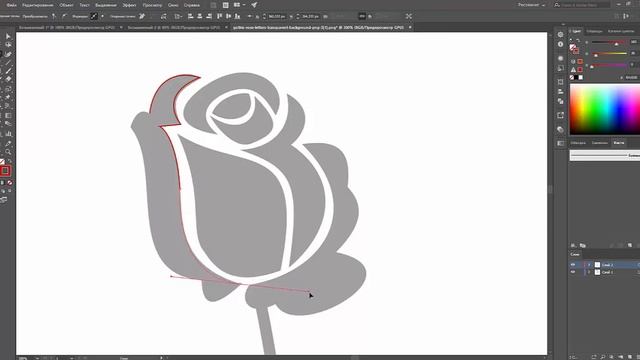Open the Редактирование menu
Screen dimensions: 640x360
tap(38, 5)
